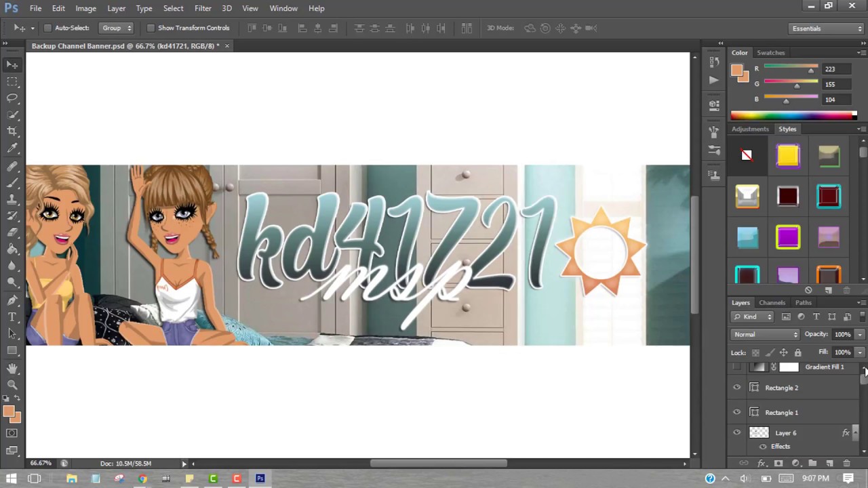Toggle lock transparent pixels
This screenshot has height=488, width=868.
click(755, 352)
